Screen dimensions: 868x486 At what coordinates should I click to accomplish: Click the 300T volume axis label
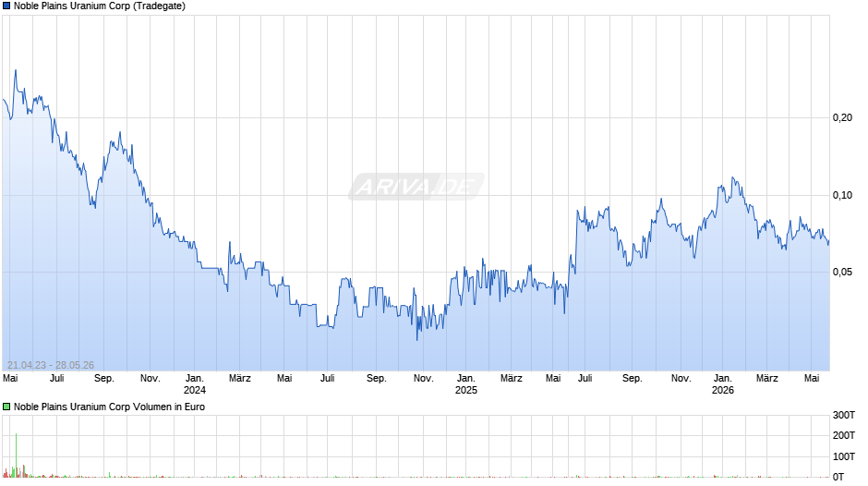pos(844,415)
